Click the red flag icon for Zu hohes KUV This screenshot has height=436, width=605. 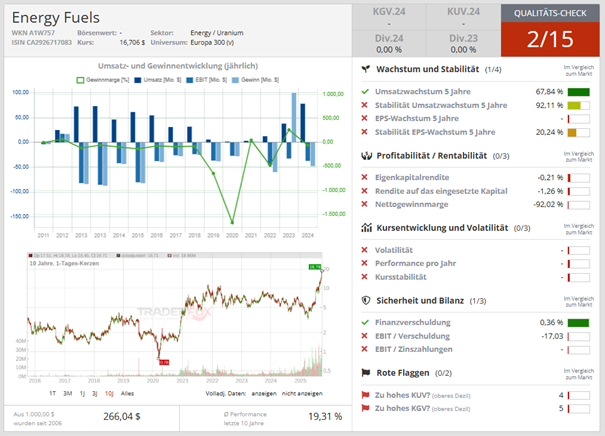click(365, 395)
